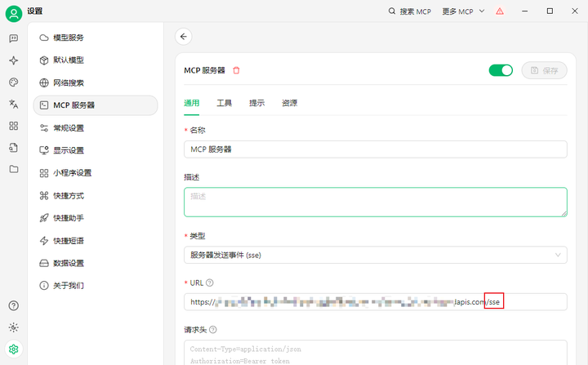Viewport: 588px width, 365px height.
Task: Open the 类型 sse dropdown
Action: tap(376, 255)
